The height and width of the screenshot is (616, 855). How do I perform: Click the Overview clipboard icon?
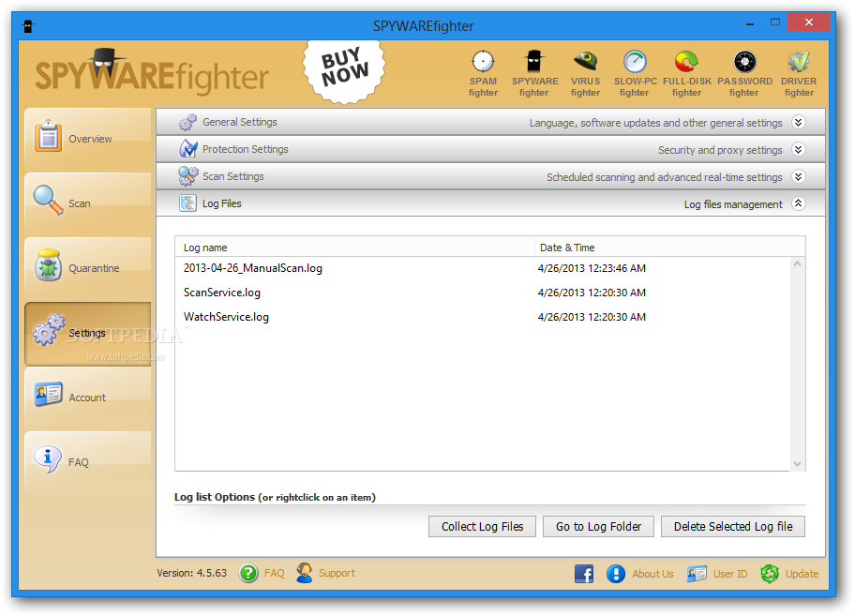pyautogui.click(x=48, y=135)
